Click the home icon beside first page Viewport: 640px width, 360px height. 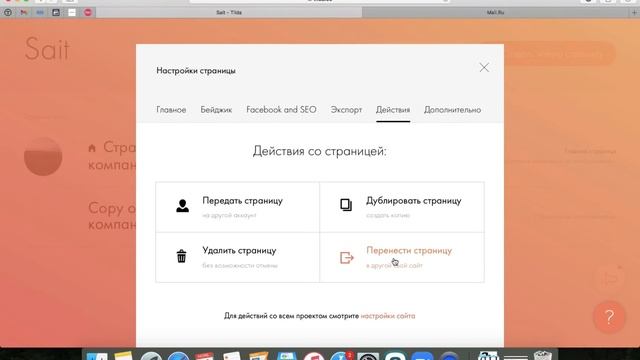(x=92, y=148)
